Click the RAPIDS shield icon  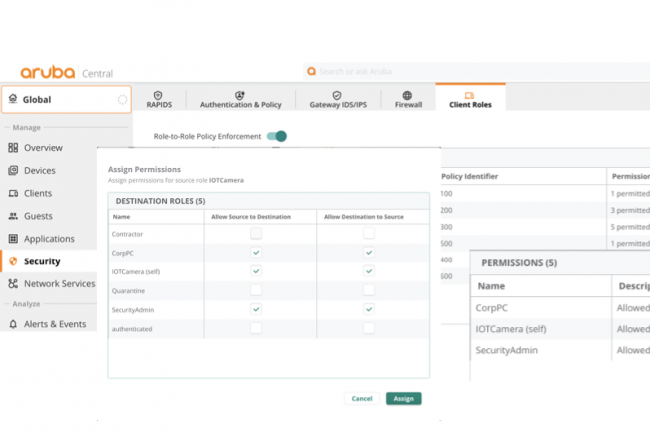point(158,95)
